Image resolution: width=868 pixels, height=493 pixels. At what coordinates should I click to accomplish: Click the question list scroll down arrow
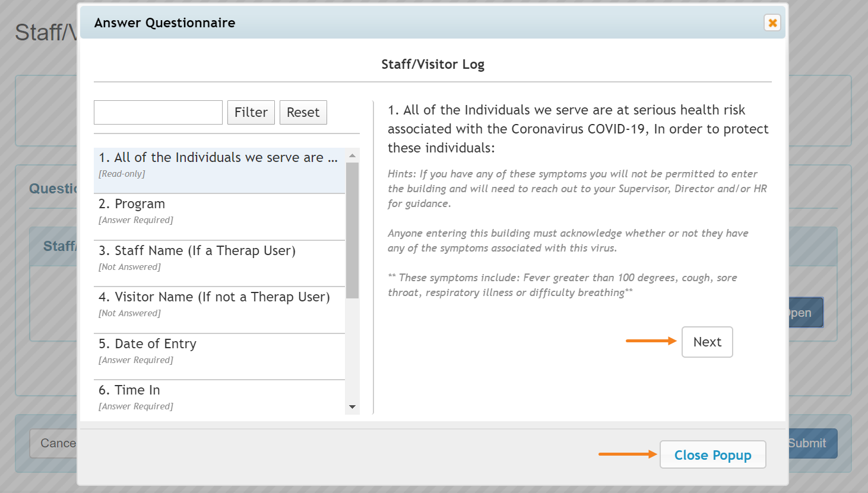pos(352,407)
